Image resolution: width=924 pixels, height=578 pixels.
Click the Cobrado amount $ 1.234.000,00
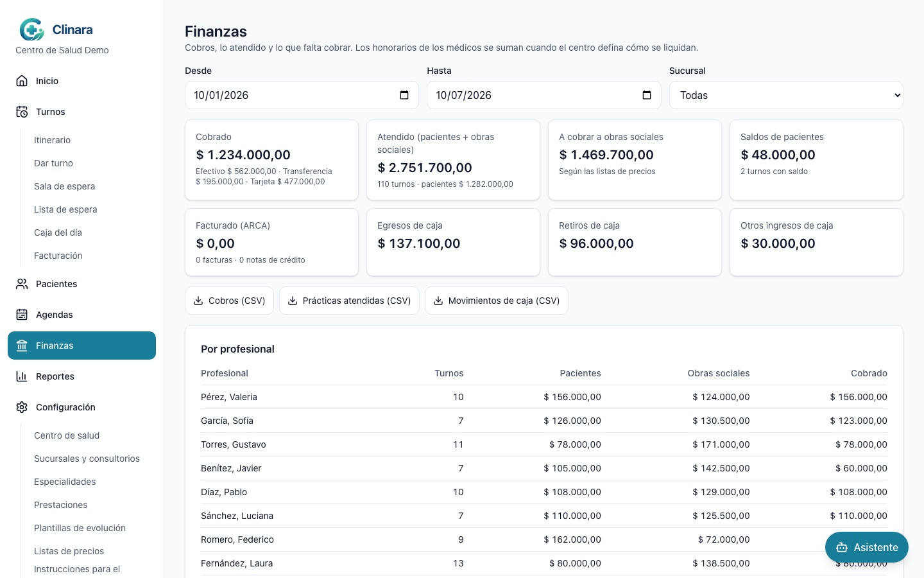point(243,155)
